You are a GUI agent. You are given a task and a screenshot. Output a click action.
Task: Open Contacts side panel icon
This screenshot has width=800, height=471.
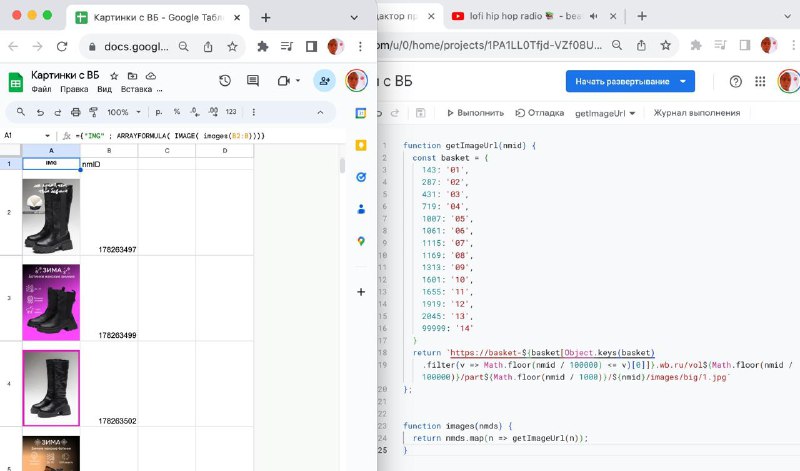(x=361, y=209)
